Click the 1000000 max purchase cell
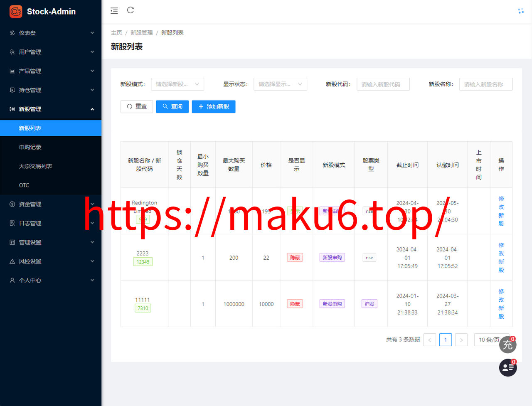 [x=234, y=304]
